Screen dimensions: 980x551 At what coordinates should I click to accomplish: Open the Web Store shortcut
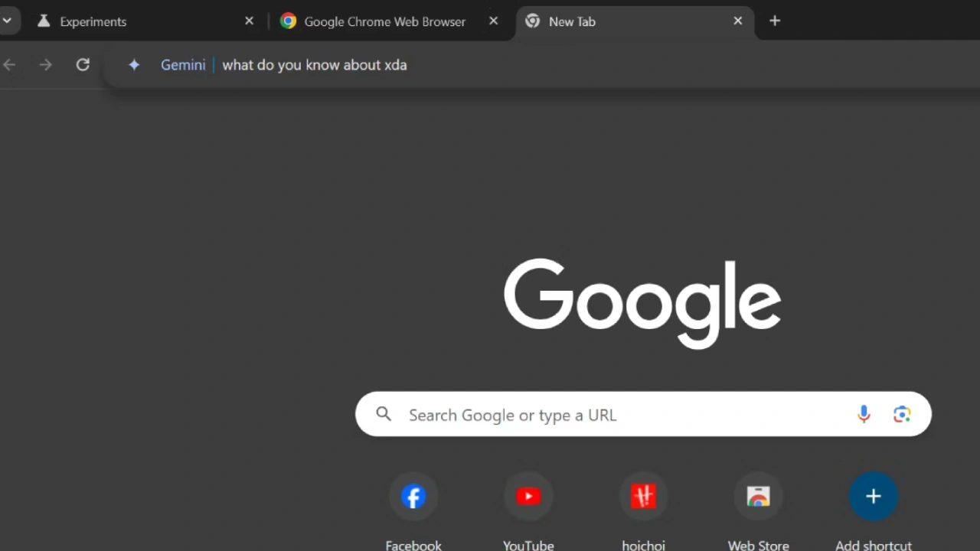(758, 497)
